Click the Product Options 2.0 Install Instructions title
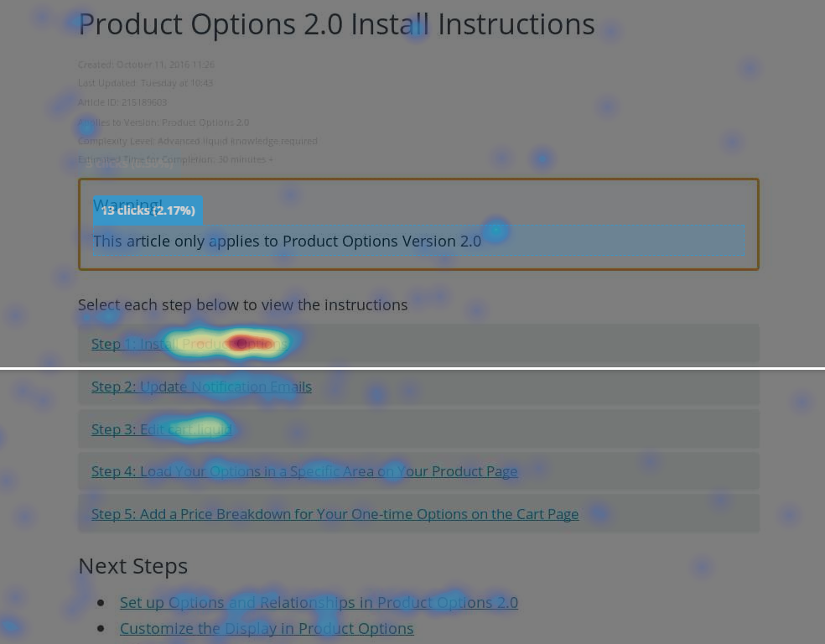Screen dimensions: 825x644 (x=336, y=24)
